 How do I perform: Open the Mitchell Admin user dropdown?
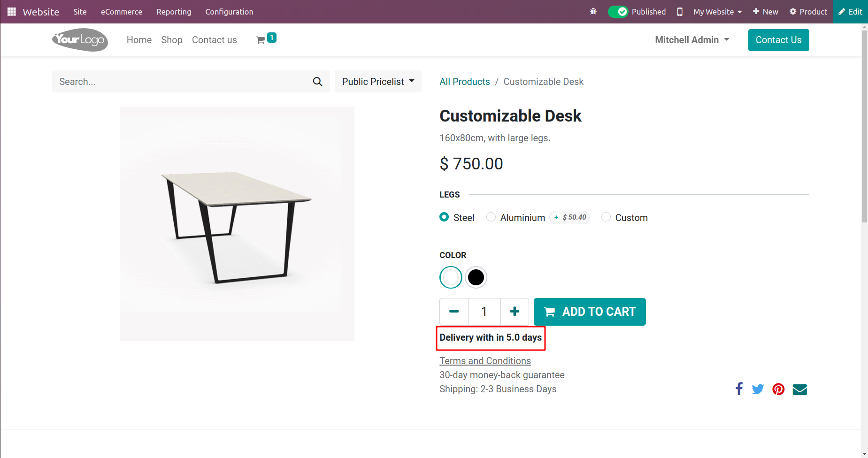click(x=692, y=40)
